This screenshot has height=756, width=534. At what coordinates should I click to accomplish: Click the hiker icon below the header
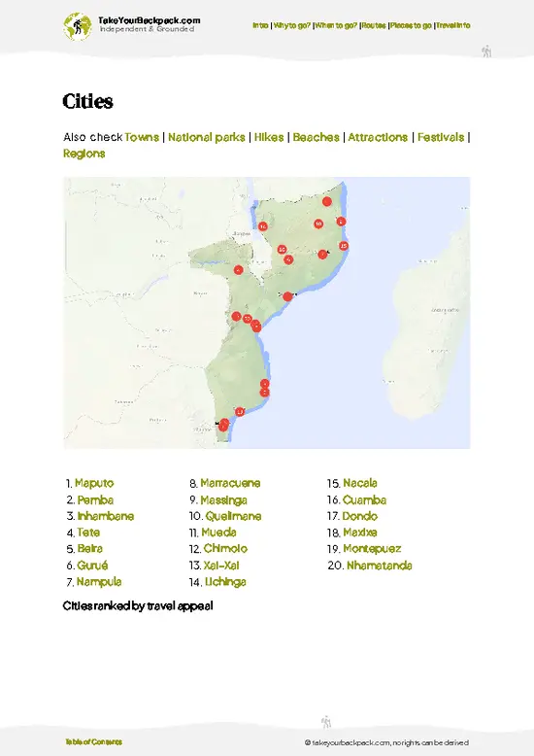pyautogui.click(x=486, y=52)
